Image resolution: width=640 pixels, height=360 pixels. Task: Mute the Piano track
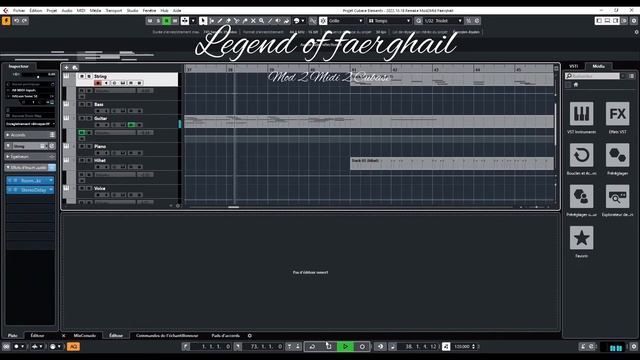click(x=82, y=146)
